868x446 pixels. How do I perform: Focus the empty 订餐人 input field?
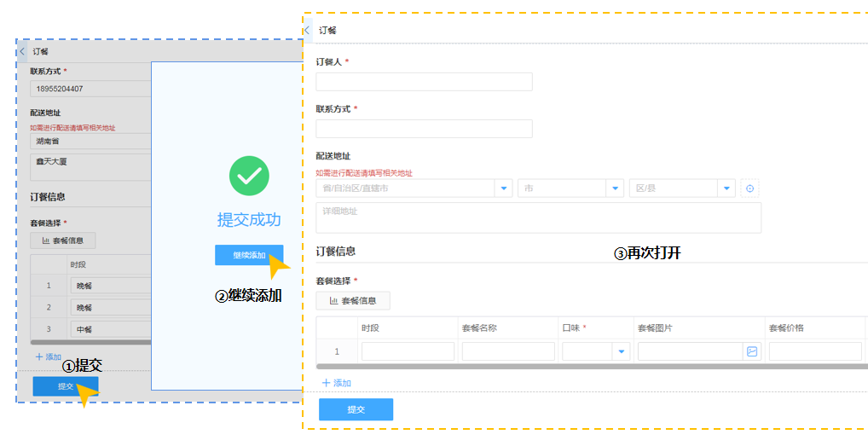point(424,82)
